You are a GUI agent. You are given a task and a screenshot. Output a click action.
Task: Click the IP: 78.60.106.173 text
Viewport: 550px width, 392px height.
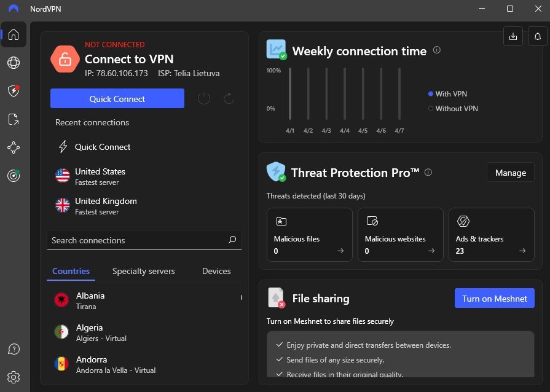tap(116, 73)
